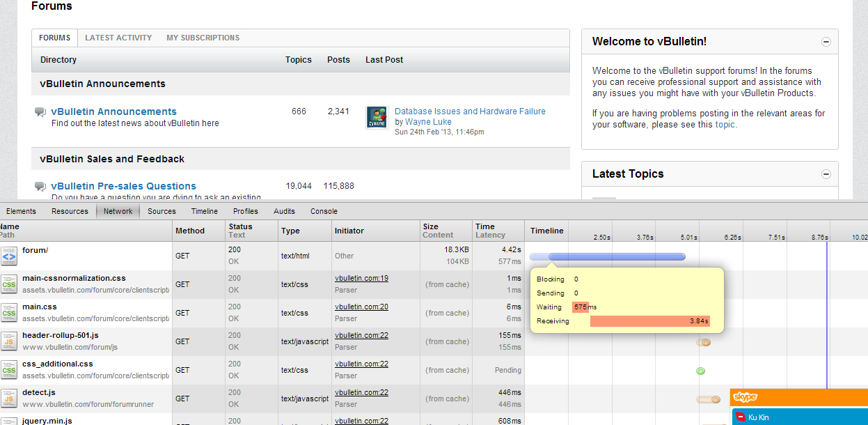868x425 pixels.
Task: Open the Profiles panel in DevTools
Action: click(x=246, y=211)
